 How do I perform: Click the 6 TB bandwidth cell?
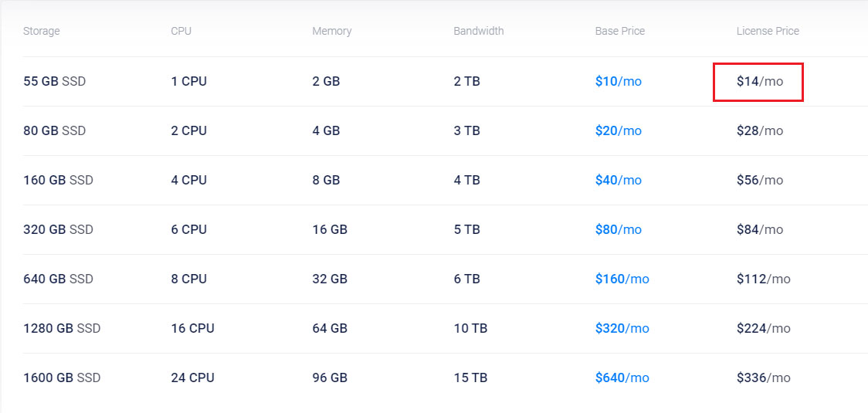(466, 279)
